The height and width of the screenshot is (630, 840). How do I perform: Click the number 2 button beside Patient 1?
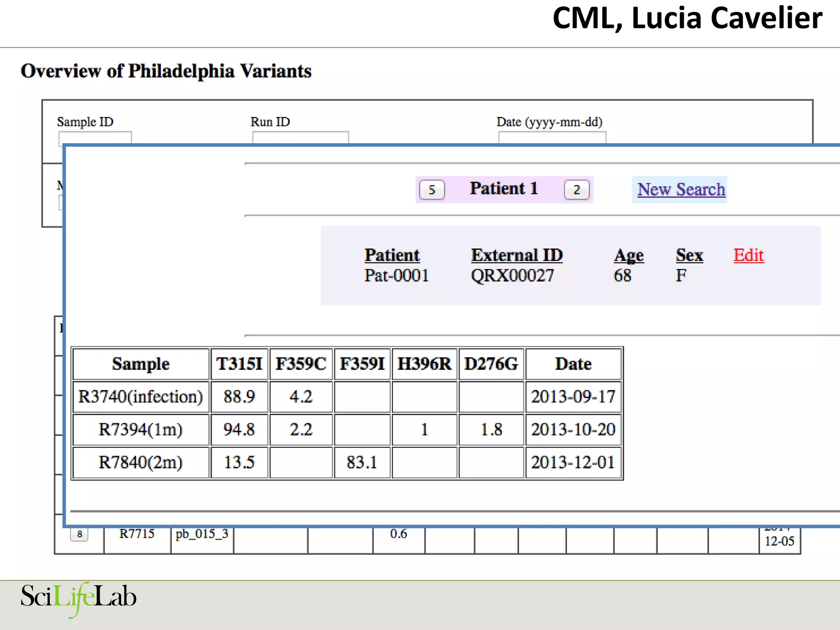tap(577, 190)
